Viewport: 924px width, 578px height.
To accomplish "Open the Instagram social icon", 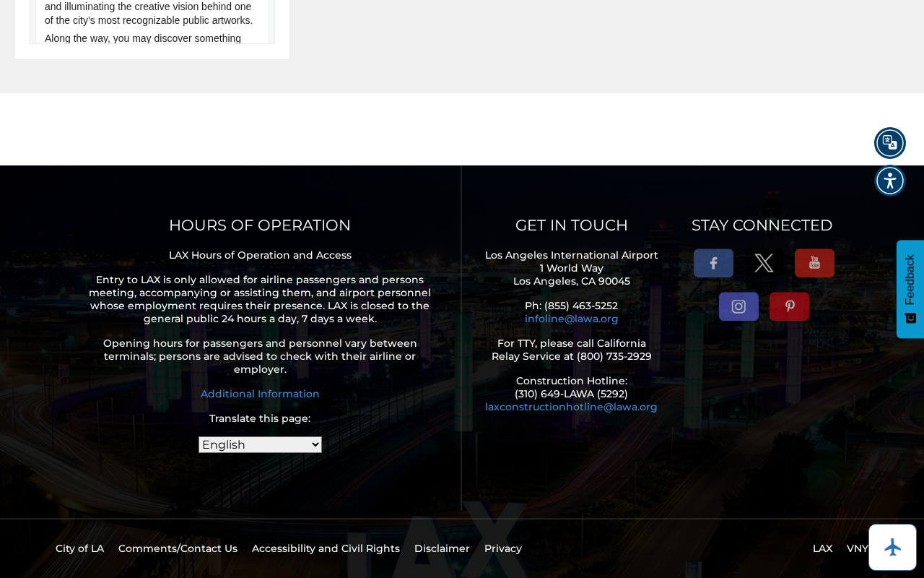I will tap(738, 306).
